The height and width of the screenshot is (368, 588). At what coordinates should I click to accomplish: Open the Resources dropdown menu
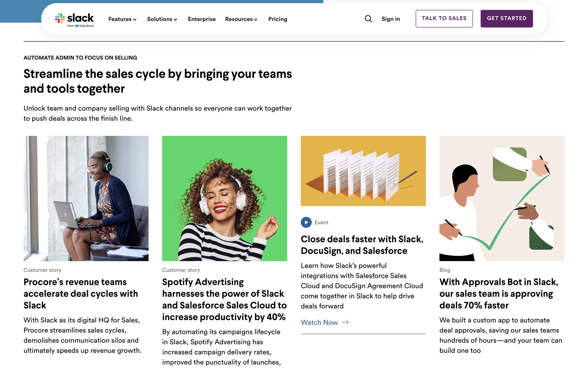(241, 19)
